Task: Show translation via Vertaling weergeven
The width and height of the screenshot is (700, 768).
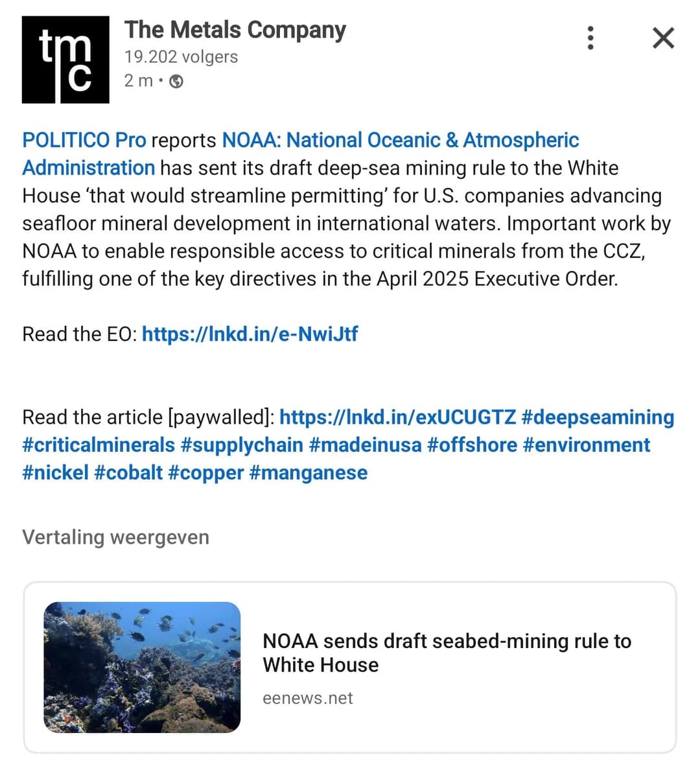Action: point(115,537)
